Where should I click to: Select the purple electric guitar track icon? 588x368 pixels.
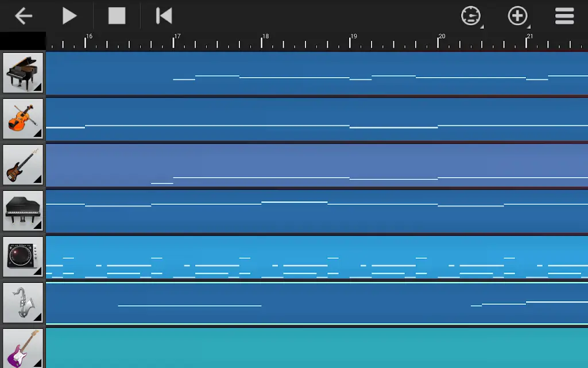click(x=23, y=348)
